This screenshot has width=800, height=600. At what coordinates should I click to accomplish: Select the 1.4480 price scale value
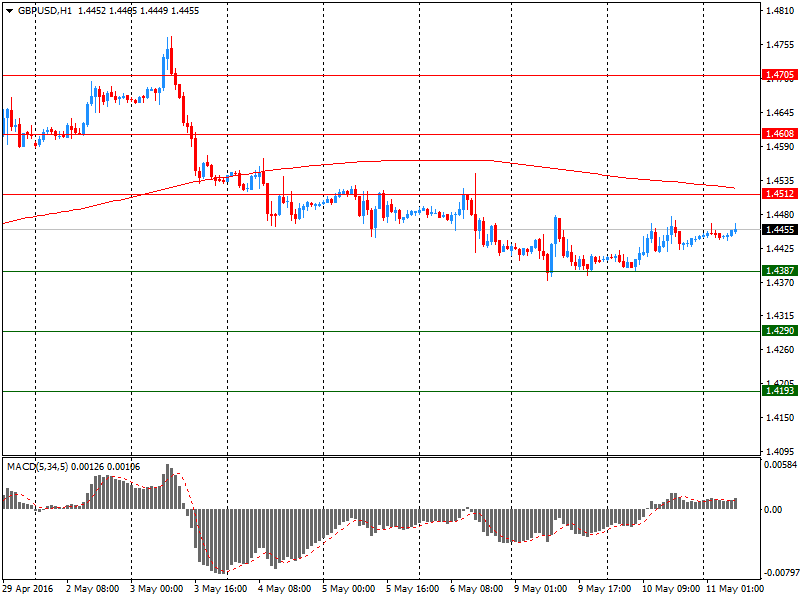coord(780,215)
